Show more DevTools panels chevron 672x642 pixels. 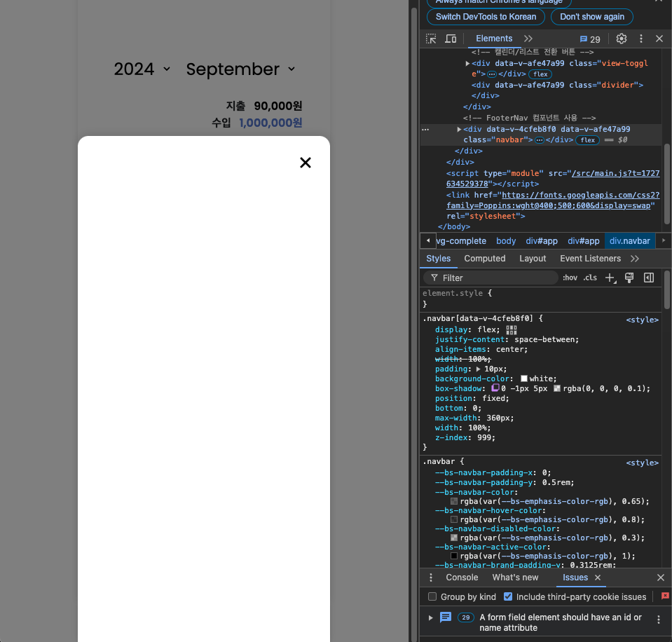click(x=528, y=39)
